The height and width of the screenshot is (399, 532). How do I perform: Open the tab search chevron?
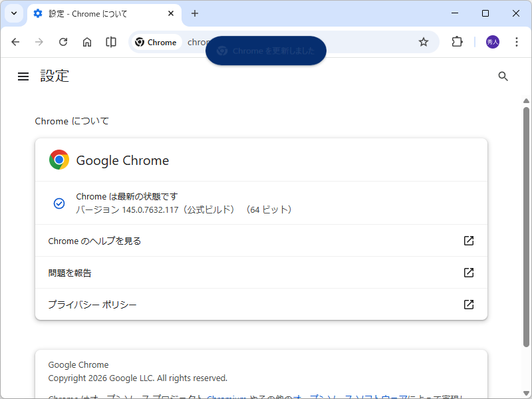coord(13,13)
